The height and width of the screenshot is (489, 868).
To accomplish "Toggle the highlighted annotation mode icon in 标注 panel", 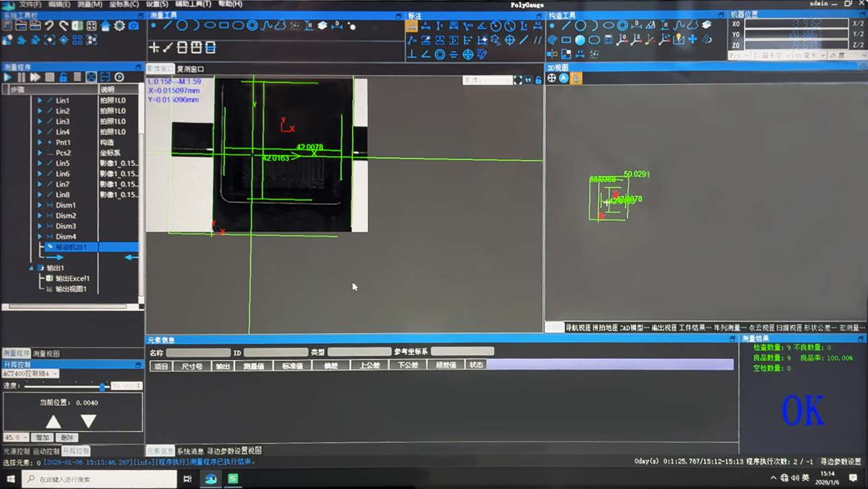I will (x=411, y=26).
